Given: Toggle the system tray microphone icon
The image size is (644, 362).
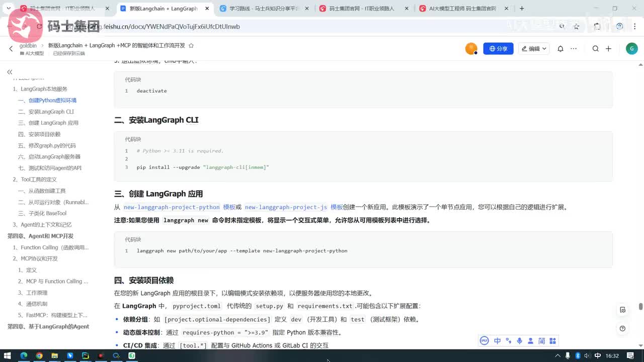Looking at the screenshot, I should (x=568, y=355).
